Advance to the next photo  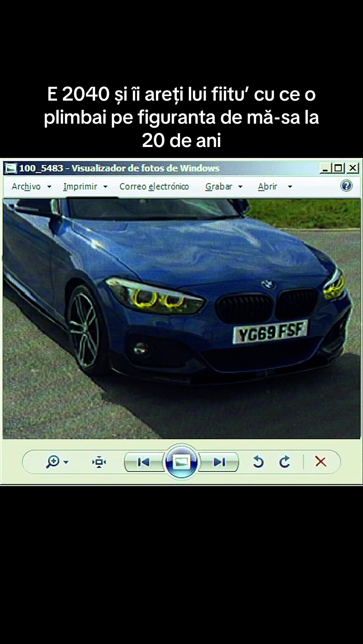(x=219, y=462)
